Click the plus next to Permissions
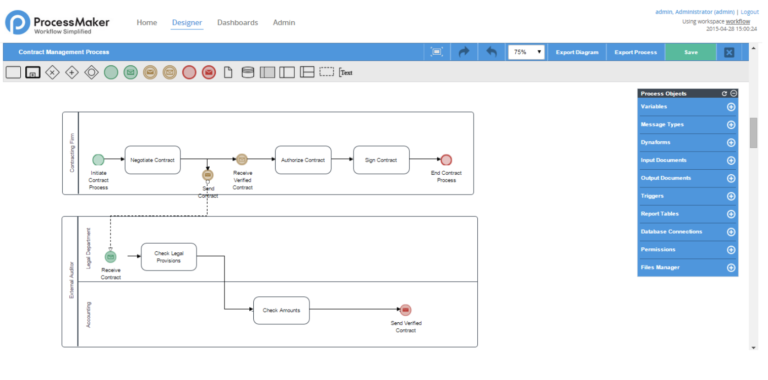The image size is (768, 380). point(731,250)
